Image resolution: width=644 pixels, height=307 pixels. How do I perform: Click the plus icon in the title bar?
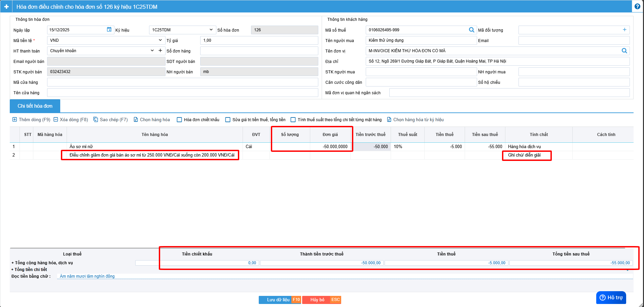(6, 7)
